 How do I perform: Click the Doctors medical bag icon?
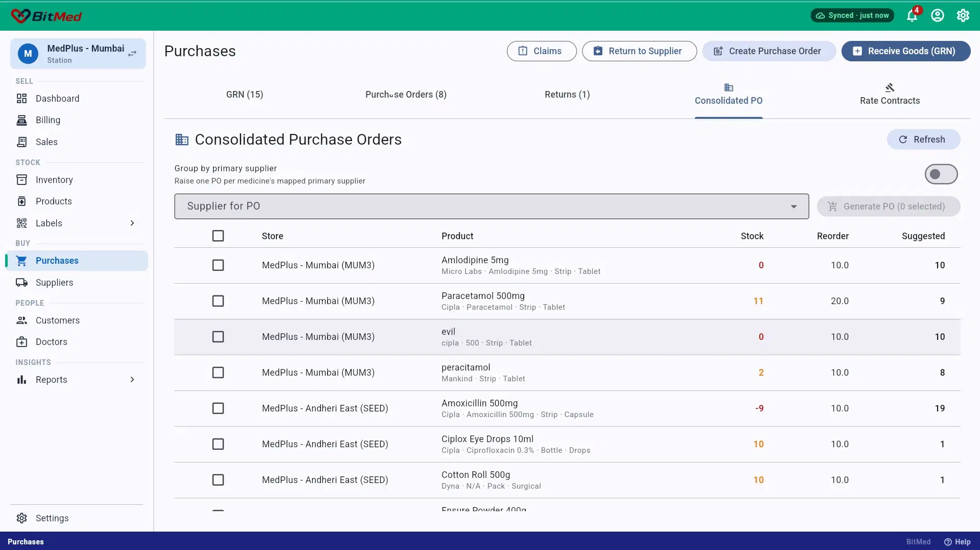21,342
